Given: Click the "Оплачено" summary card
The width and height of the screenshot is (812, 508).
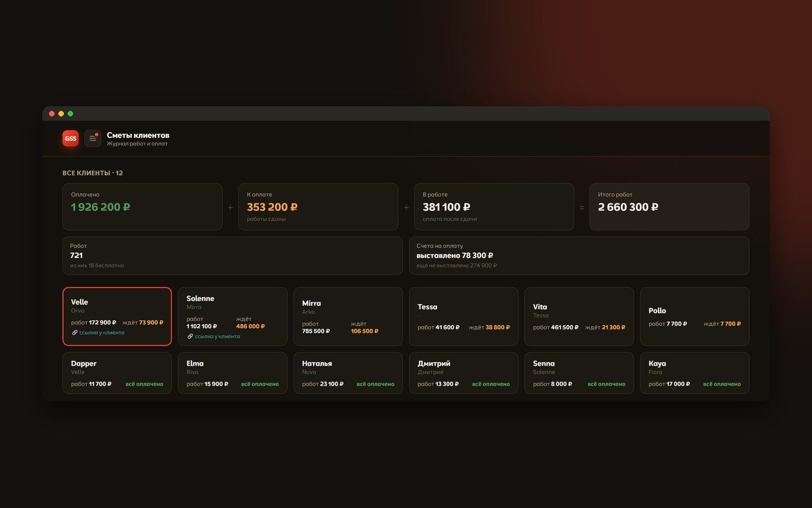Looking at the screenshot, I should tap(143, 207).
